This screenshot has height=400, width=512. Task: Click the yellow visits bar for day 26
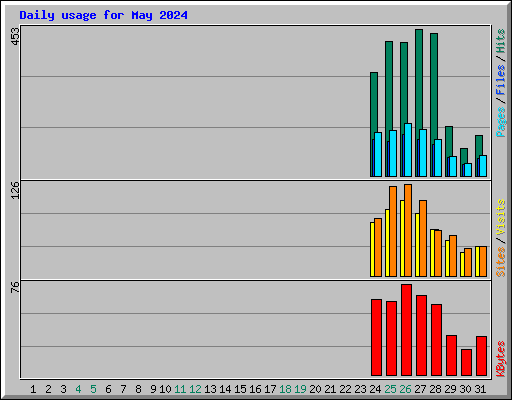(402, 238)
